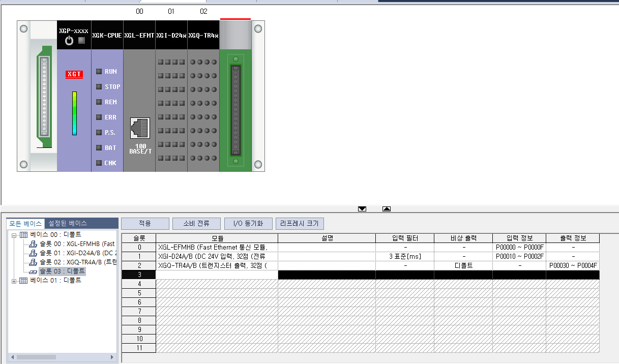The image size is (619, 364).
Task: Expand the 베이스 01 tree node
Action: pos(14,281)
